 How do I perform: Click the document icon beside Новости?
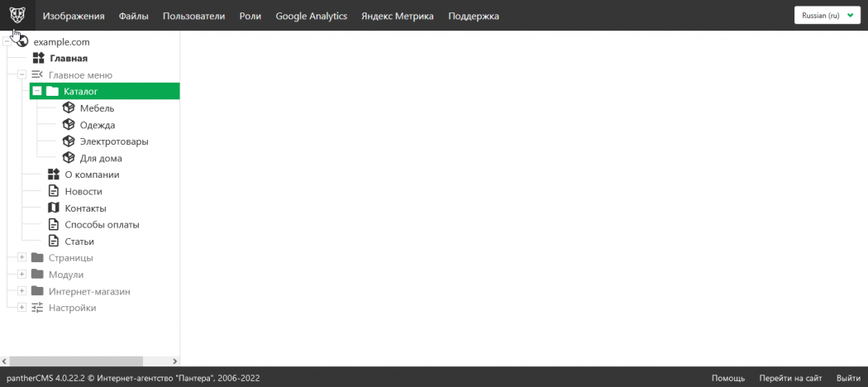pos(54,191)
